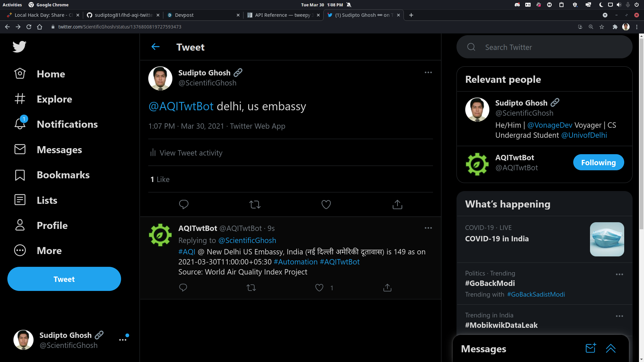Retweet the main tweet

tap(255, 204)
